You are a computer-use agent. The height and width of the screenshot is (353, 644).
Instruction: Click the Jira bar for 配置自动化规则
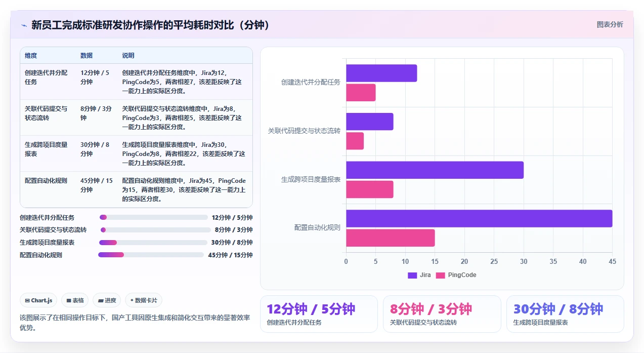pyautogui.click(x=479, y=218)
